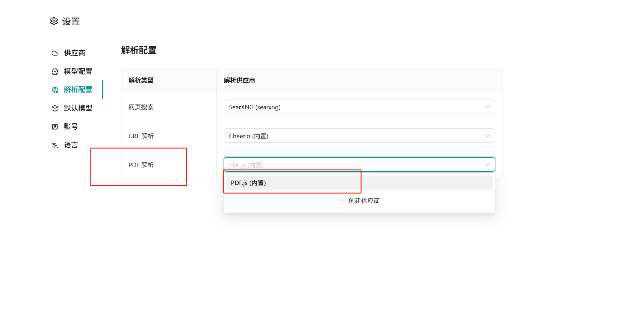The width and height of the screenshot is (644, 312).
Task: Select the 解析配置 sidebar label
Action: point(78,90)
